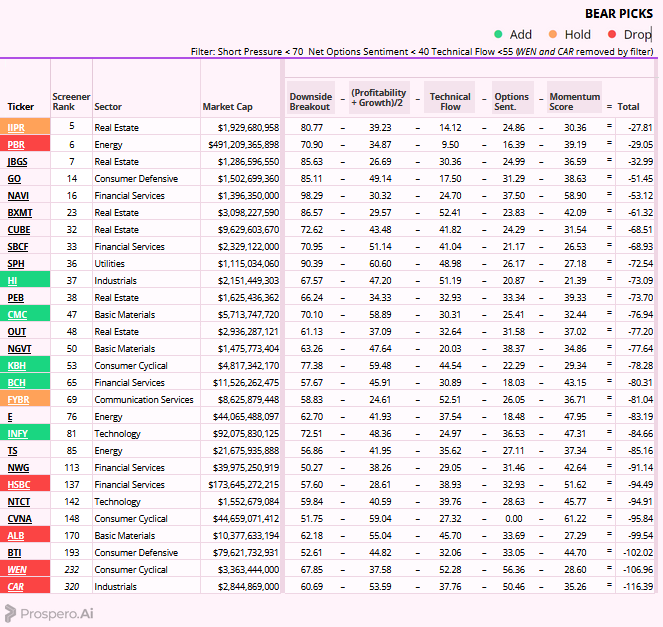Open the CMC ticker link

pyautogui.click(x=17, y=315)
